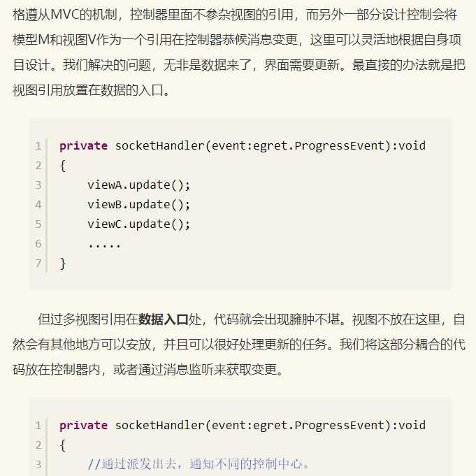Click the "....." placeholder code line
This screenshot has width=476, height=476.
point(104,244)
